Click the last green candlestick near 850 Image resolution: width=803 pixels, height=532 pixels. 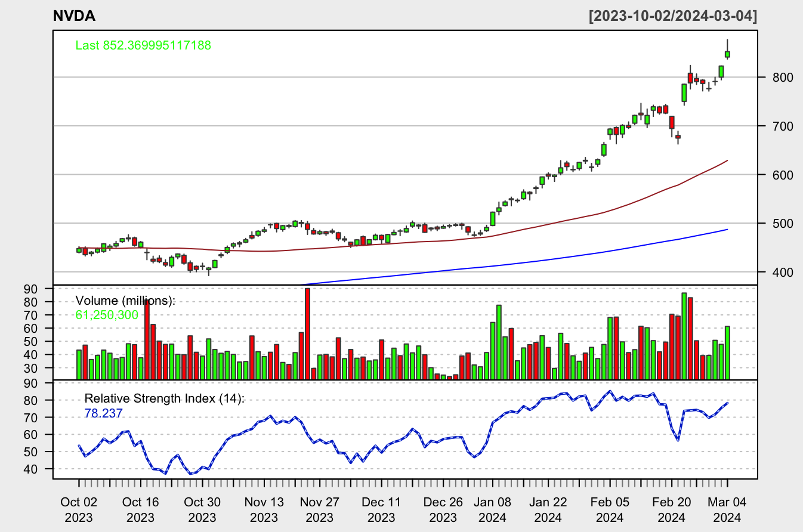pos(727,54)
